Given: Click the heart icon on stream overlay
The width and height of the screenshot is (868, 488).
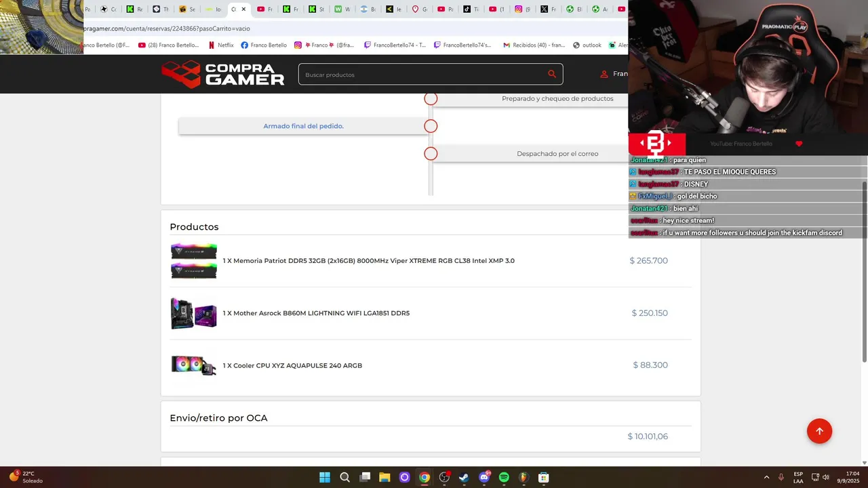Looking at the screenshot, I should [799, 144].
